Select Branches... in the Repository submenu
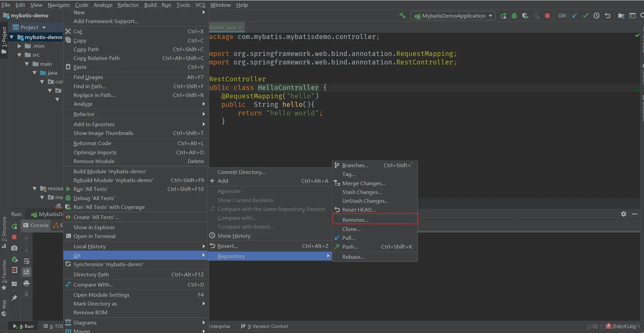 click(375, 165)
